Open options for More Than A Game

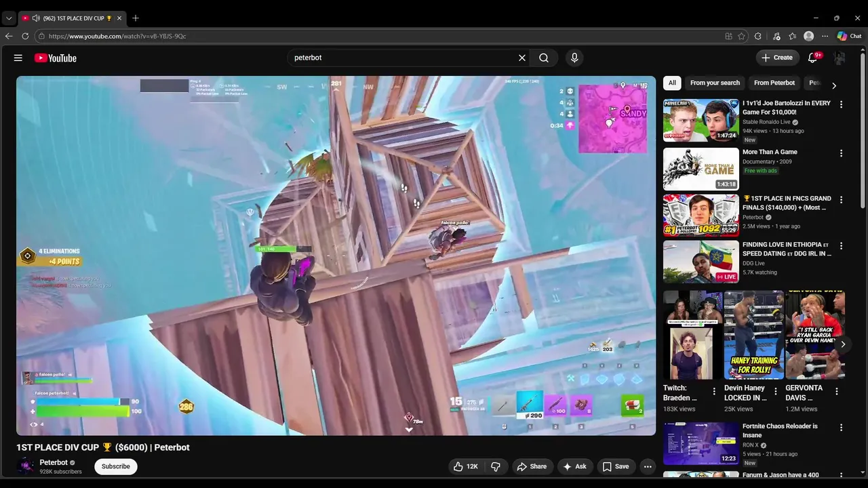(x=841, y=153)
